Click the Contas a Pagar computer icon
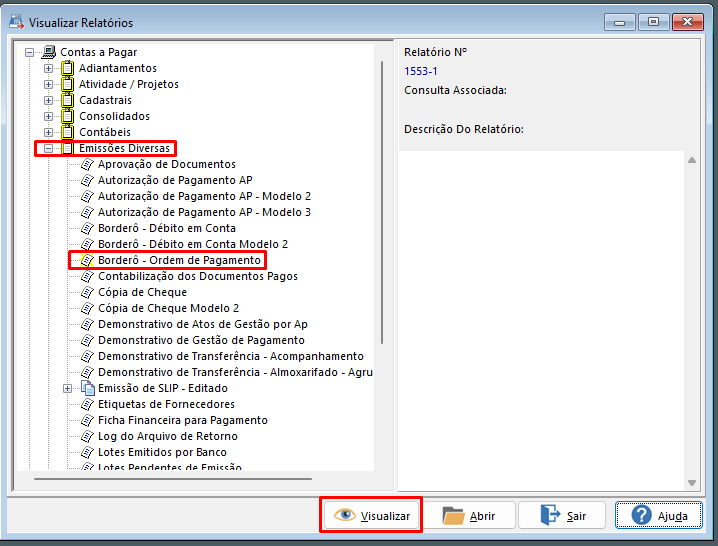718x546 pixels. (48, 52)
